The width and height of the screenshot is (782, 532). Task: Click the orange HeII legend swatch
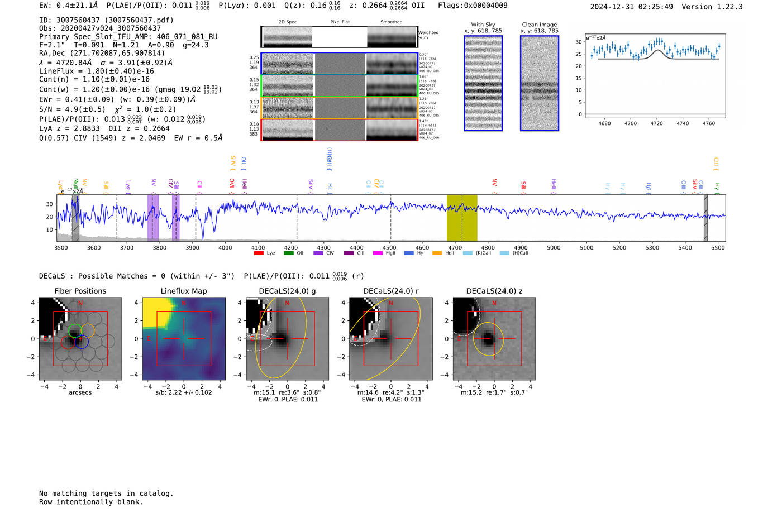[x=437, y=253]
